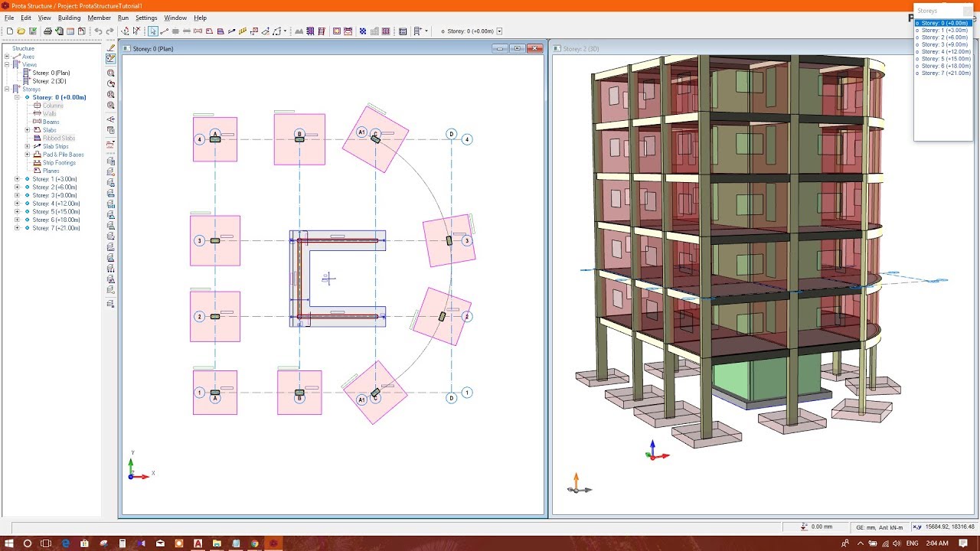Open the Storey selector dropdown on the toolbar
980x551 pixels.
tap(500, 31)
